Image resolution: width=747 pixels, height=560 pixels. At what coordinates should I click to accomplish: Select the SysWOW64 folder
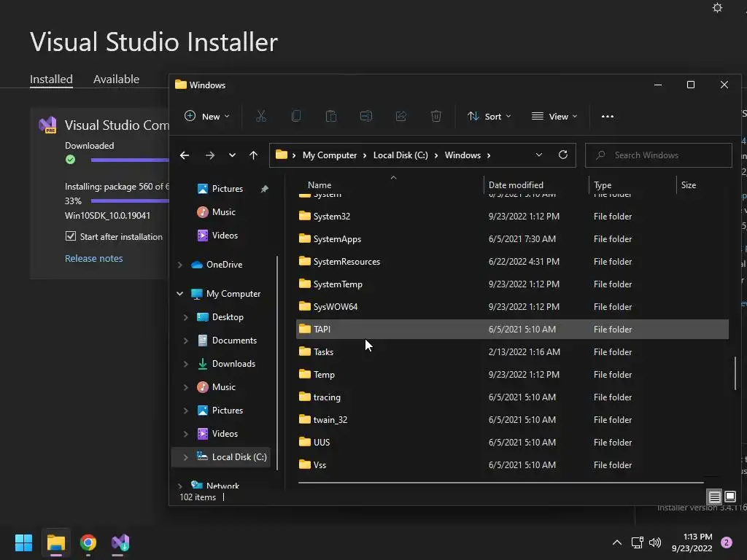pos(512,307)
